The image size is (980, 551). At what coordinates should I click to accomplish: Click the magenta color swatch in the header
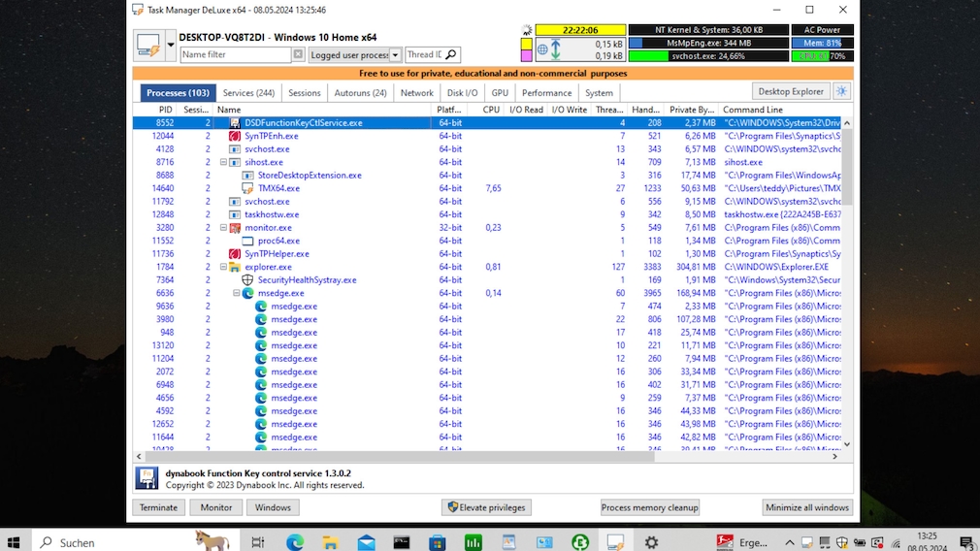[x=526, y=55]
